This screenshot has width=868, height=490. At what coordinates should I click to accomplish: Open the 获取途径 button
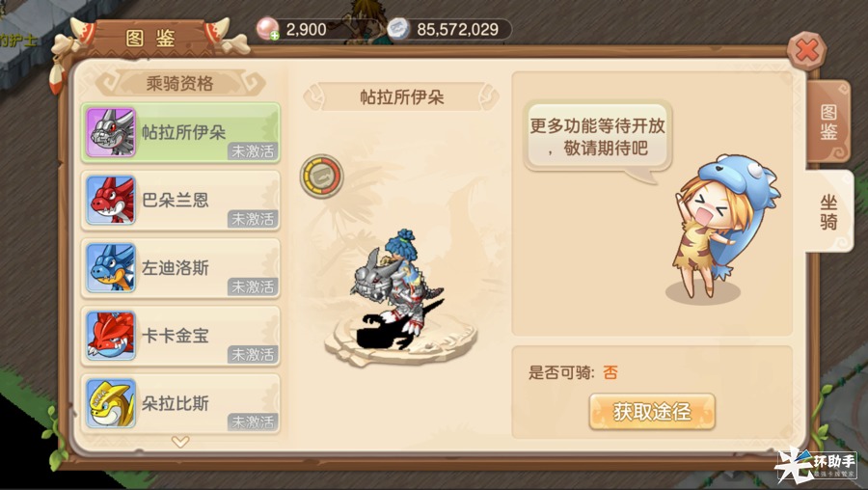point(652,411)
